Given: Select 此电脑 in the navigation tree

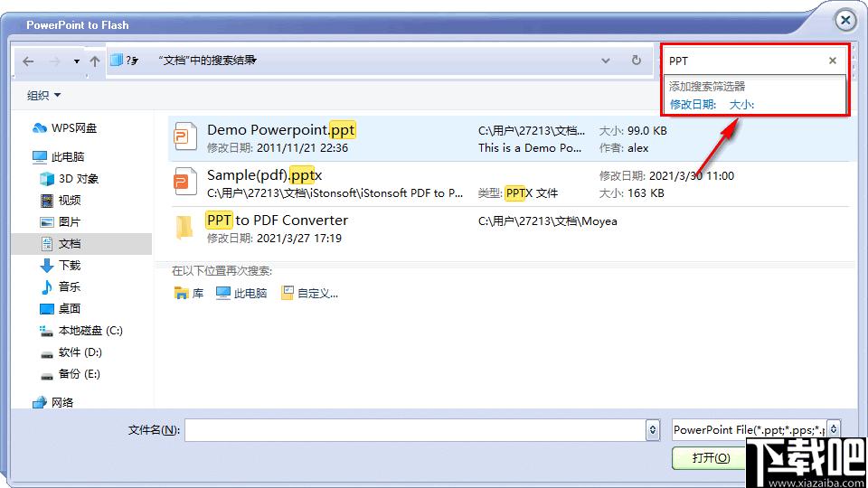Looking at the screenshot, I should [68, 156].
